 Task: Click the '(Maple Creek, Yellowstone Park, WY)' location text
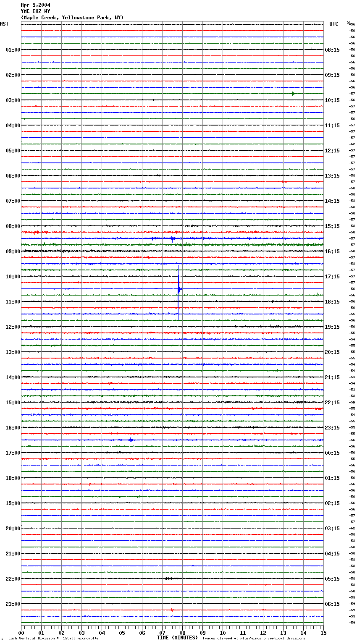coord(72,18)
